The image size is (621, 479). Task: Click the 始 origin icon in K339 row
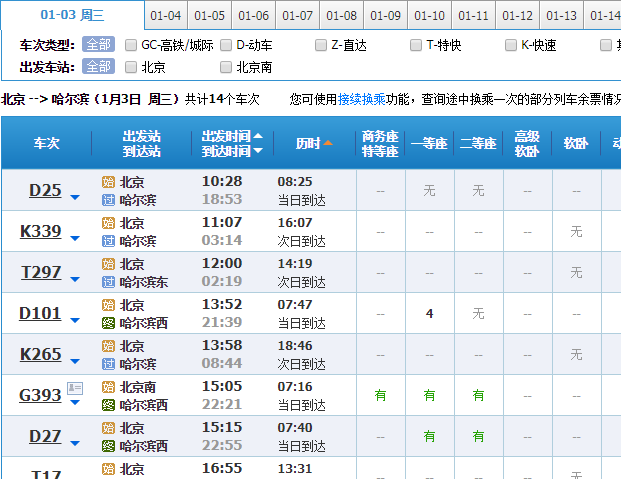pyautogui.click(x=108, y=223)
